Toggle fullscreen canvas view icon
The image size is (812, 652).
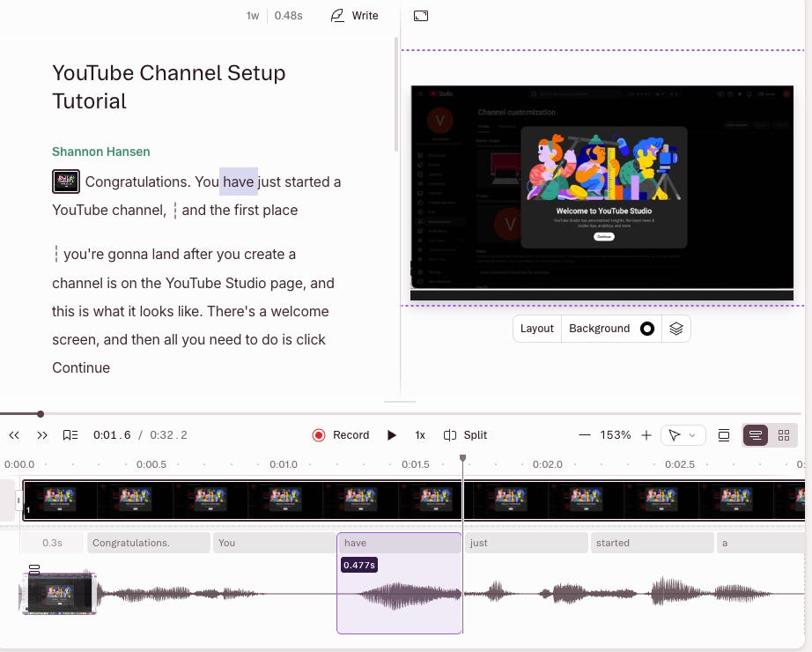click(x=420, y=16)
